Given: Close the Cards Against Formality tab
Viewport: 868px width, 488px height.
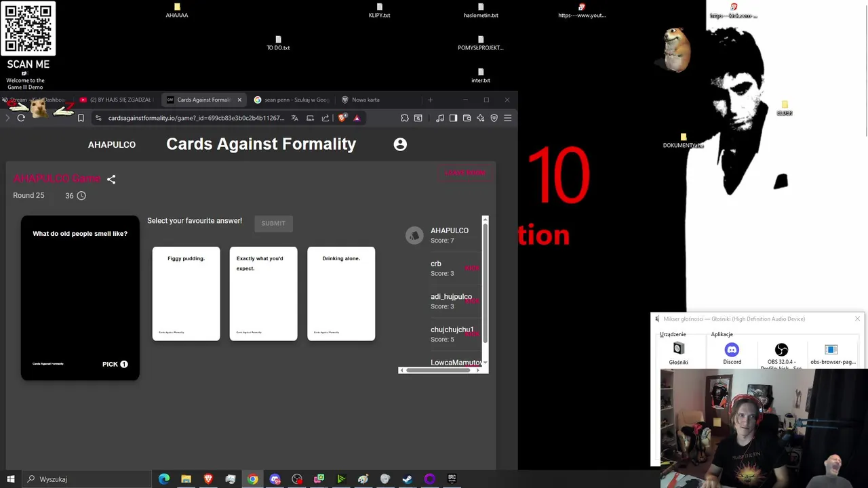Looking at the screenshot, I should click(239, 100).
